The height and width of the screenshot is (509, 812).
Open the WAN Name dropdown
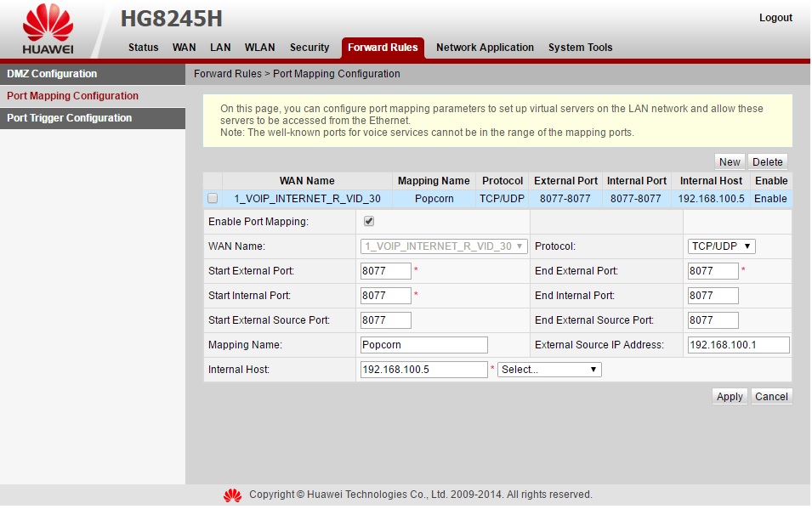(444, 246)
